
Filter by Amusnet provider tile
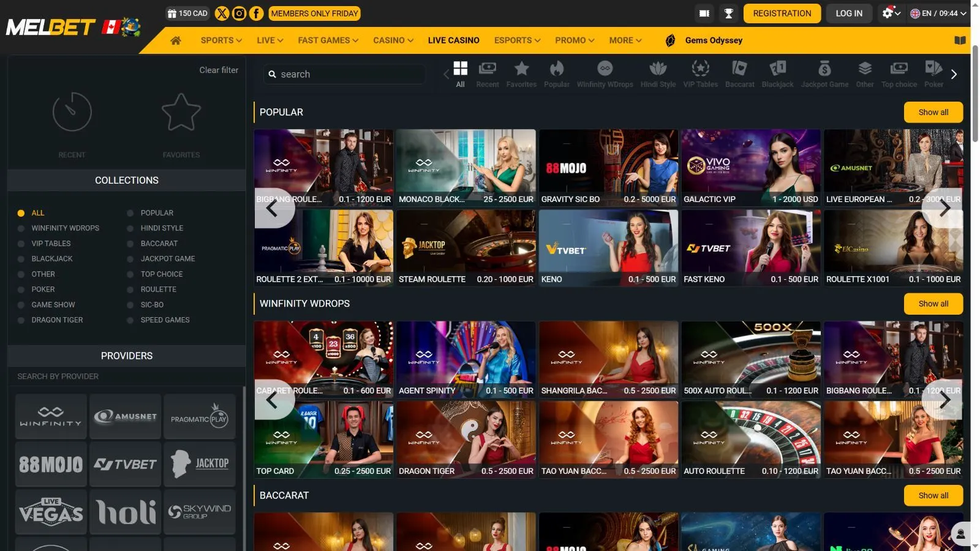point(126,416)
